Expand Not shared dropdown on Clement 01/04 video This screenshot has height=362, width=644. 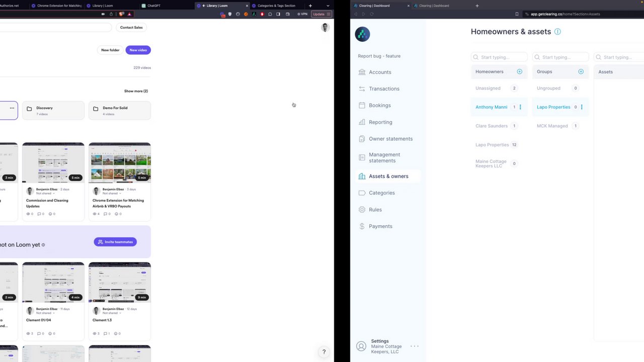tap(45, 313)
